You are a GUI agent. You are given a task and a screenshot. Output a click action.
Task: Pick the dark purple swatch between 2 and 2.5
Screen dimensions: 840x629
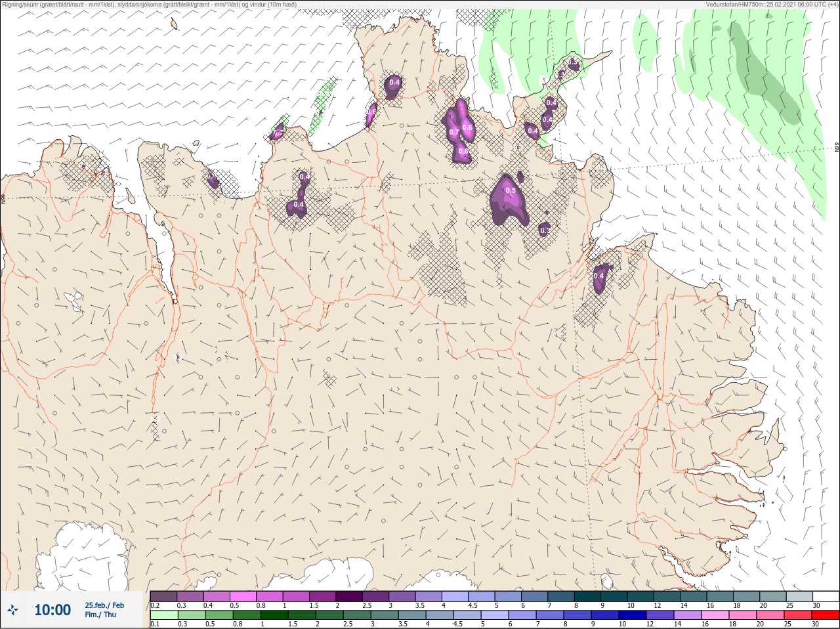pyautogui.click(x=349, y=596)
